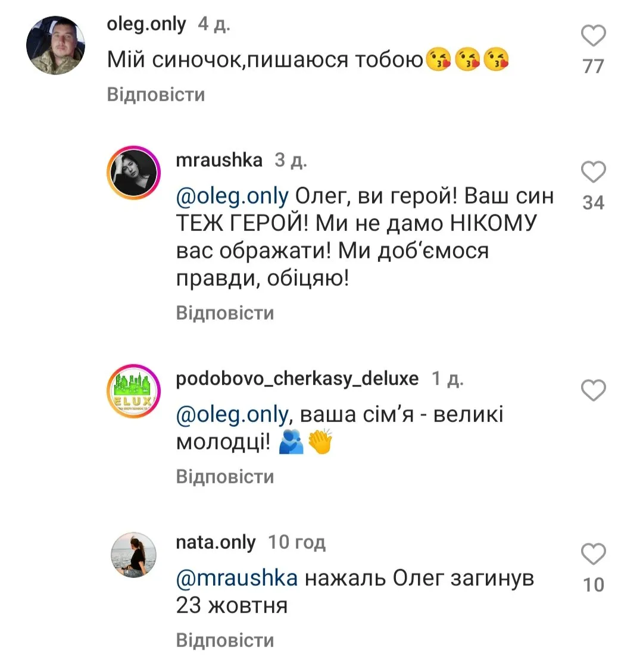Click Відповісти under nata.only's comment

225,640
